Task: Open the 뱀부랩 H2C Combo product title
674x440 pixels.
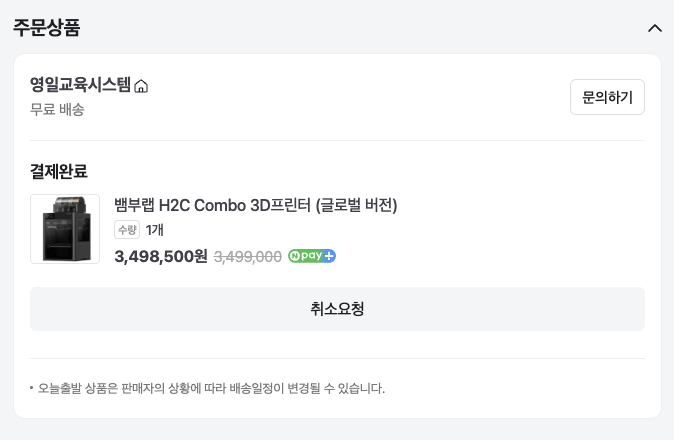Action: (256, 205)
